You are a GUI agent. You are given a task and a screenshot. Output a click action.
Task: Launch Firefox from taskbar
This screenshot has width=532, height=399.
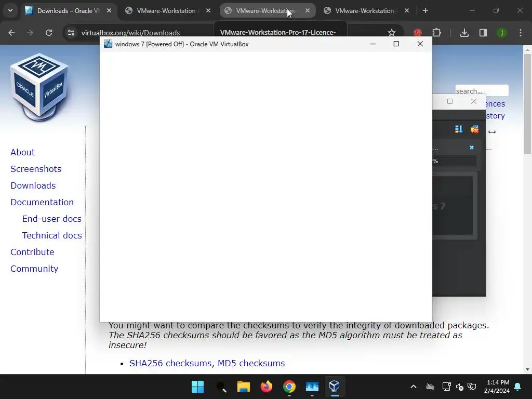pos(267,387)
